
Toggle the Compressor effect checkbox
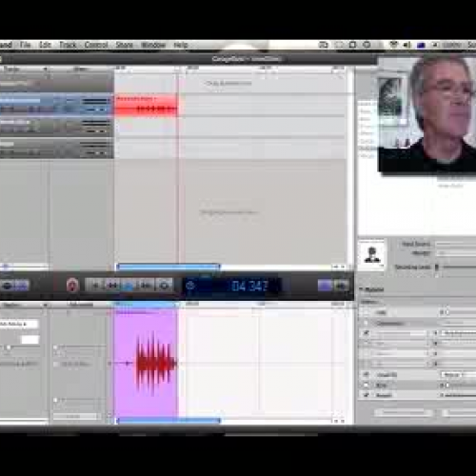click(x=366, y=324)
